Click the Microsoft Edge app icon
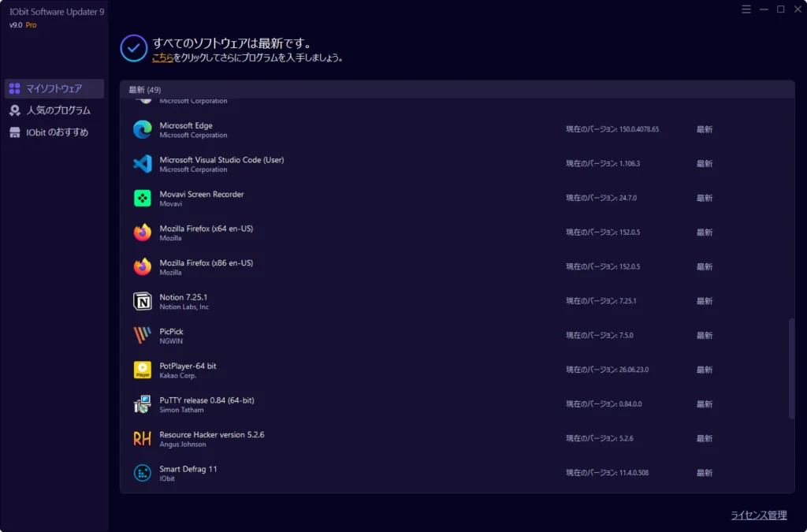 [x=143, y=129]
